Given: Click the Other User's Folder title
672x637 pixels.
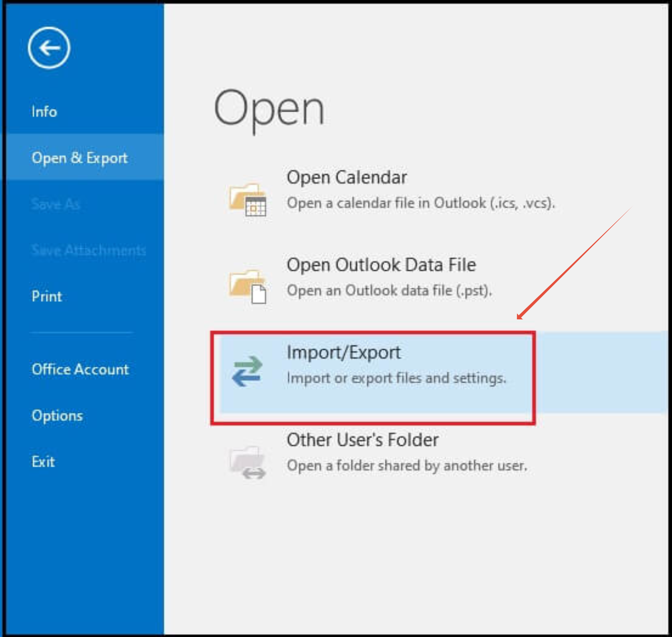Looking at the screenshot, I should [x=363, y=440].
